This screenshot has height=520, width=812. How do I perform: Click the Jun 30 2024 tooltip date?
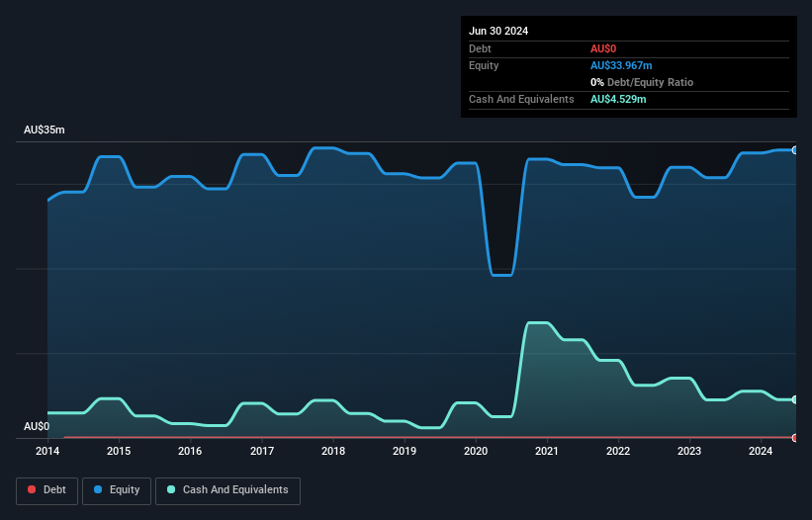[x=498, y=31]
